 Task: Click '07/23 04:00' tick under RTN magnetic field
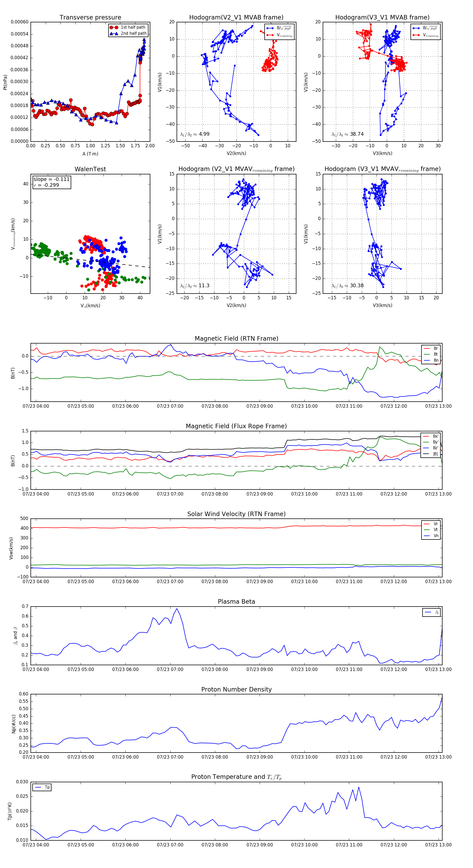point(36,406)
